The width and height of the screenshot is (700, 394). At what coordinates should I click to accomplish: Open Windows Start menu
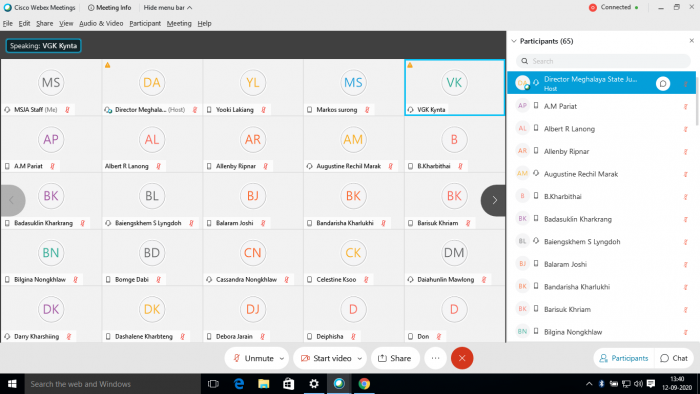tap(12, 384)
